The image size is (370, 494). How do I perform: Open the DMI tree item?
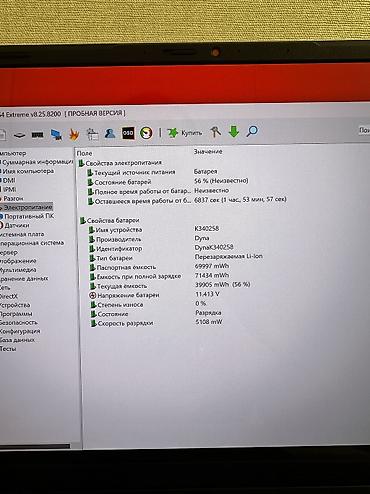[8, 180]
